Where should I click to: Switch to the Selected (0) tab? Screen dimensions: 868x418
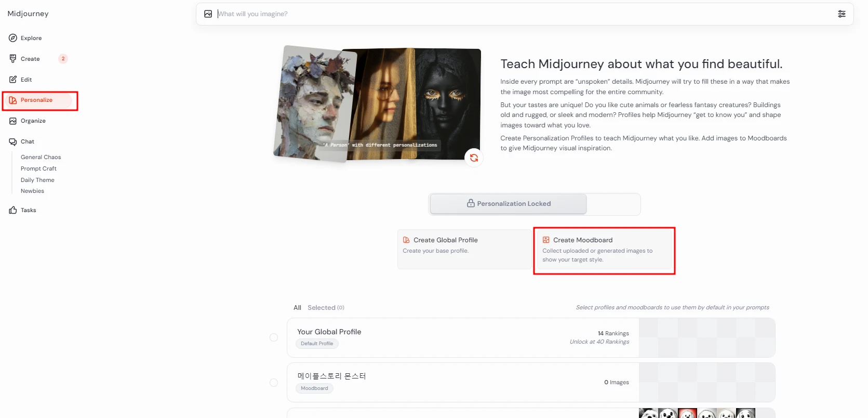pos(326,308)
